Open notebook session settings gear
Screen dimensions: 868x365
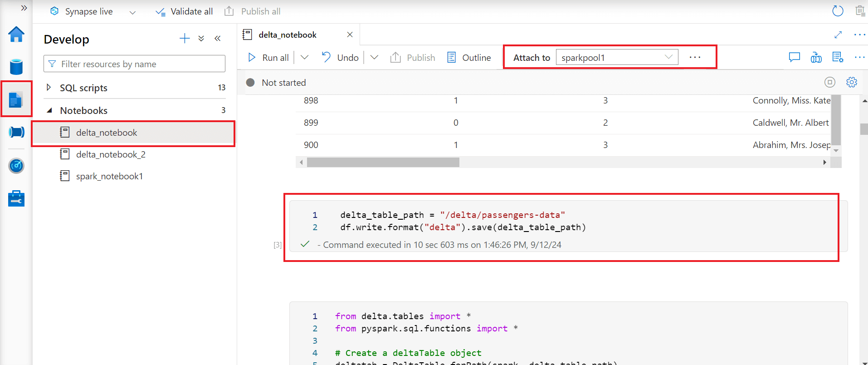[852, 82]
